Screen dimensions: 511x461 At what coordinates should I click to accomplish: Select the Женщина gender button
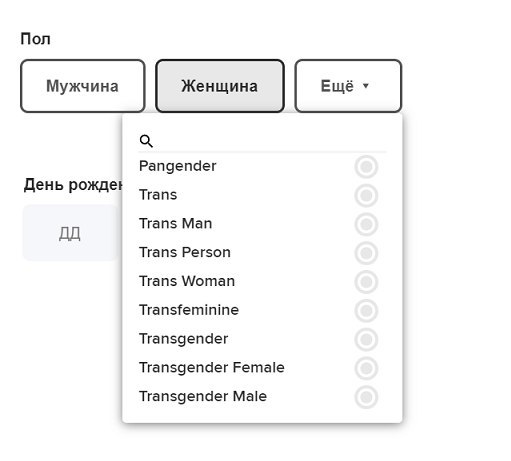pyautogui.click(x=220, y=86)
